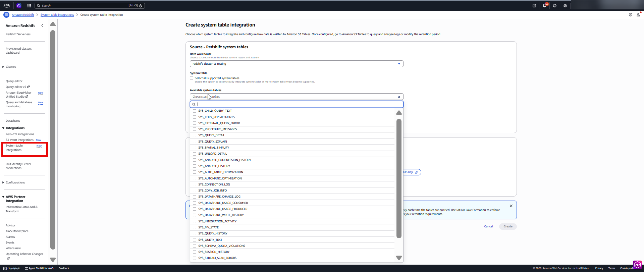Open CloudShell icon in top bar
The height and width of the screenshot is (272, 644).
tap(534, 6)
